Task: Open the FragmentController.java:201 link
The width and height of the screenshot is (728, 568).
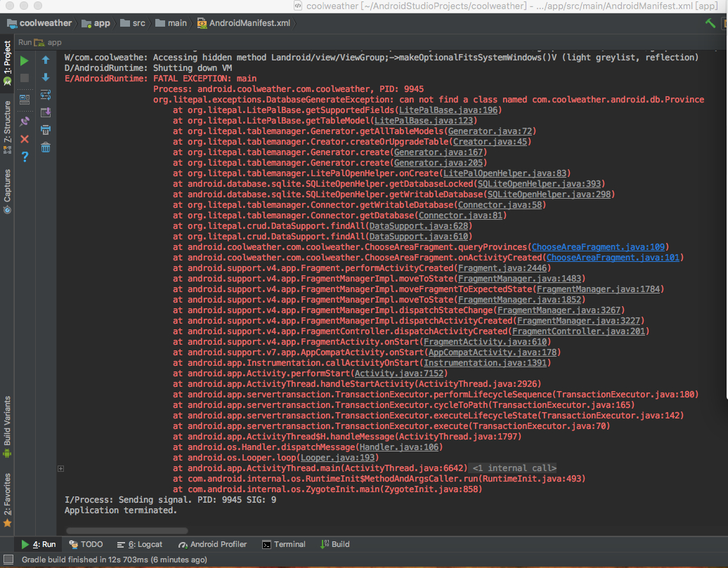Action: [x=578, y=331]
